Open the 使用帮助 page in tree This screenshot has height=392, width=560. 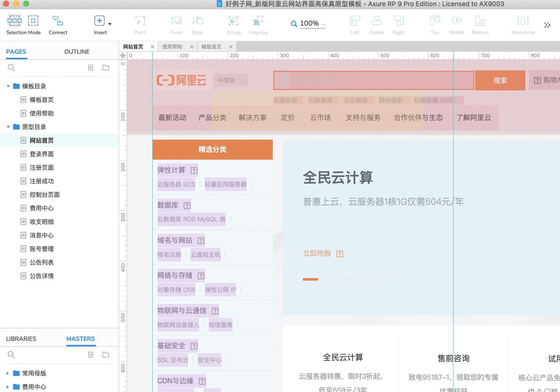(x=42, y=113)
